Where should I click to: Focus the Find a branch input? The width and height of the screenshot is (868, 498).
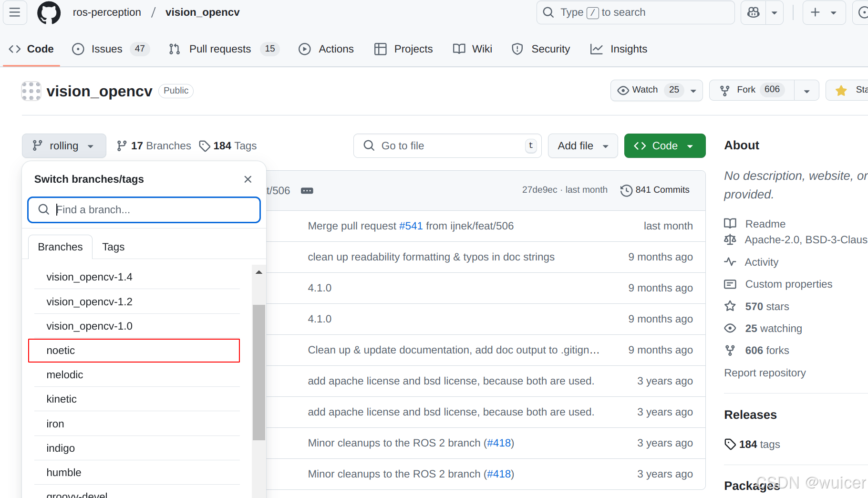coord(144,210)
